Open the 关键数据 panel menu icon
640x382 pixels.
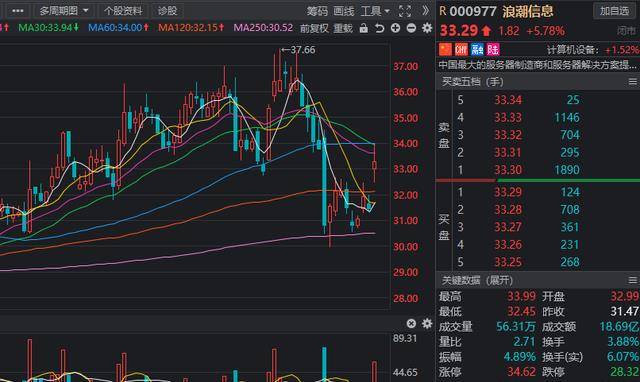[x=632, y=280]
